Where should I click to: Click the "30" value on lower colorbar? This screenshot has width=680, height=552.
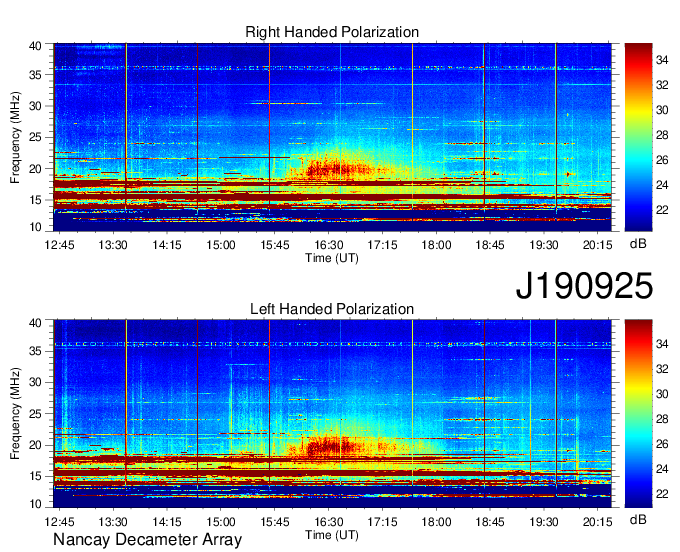pos(662,394)
